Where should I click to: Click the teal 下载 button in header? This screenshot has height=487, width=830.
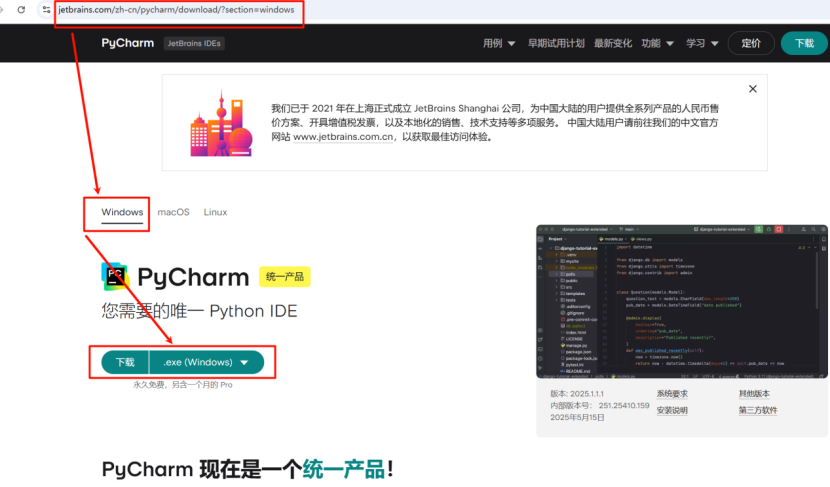804,43
